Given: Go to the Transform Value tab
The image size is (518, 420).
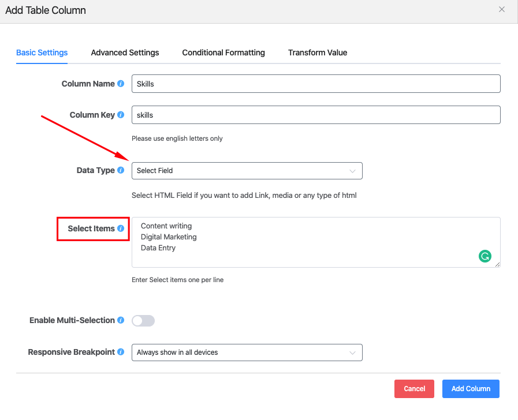Looking at the screenshot, I should pyautogui.click(x=318, y=52).
